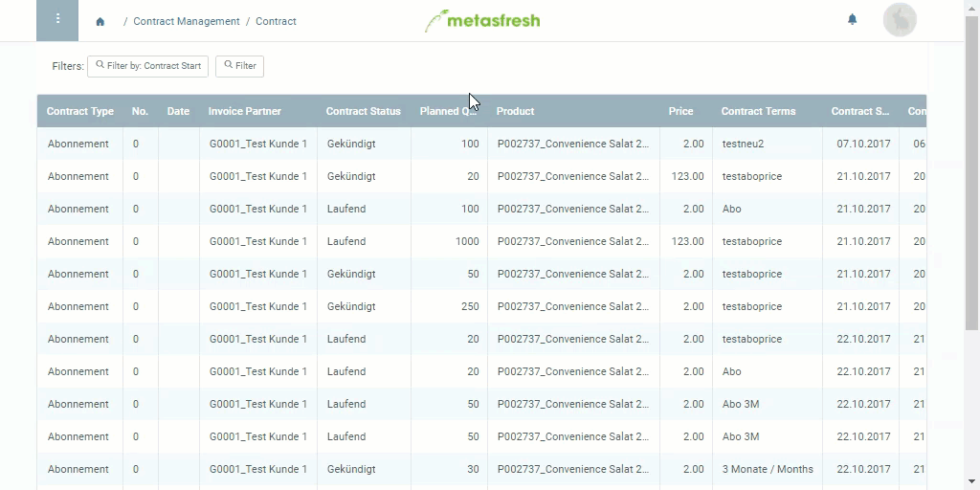Viewport: 980px width, 490px height.
Task: Click planned quantity 30 cell
Action: (x=449, y=469)
